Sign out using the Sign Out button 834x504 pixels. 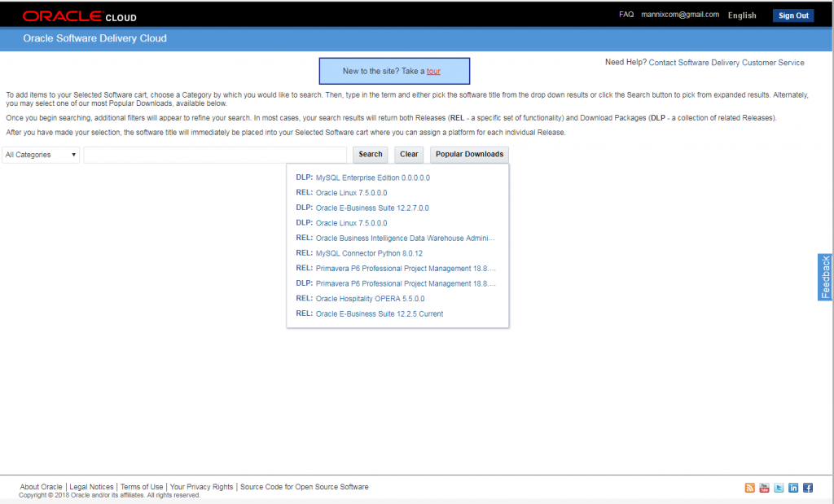point(793,15)
